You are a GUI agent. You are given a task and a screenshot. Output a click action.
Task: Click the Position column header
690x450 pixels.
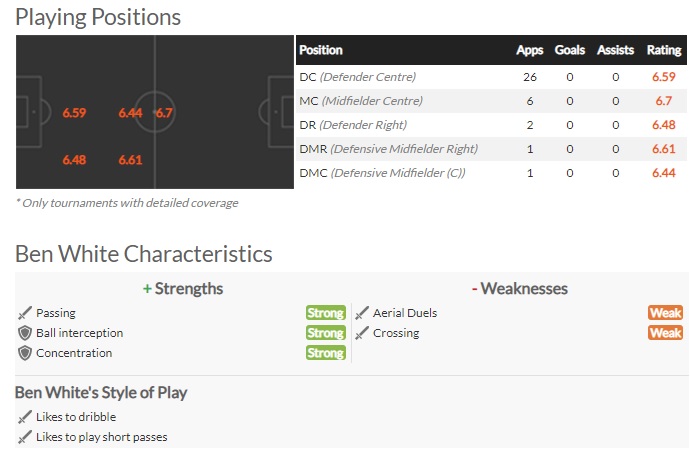click(x=321, y=50)
